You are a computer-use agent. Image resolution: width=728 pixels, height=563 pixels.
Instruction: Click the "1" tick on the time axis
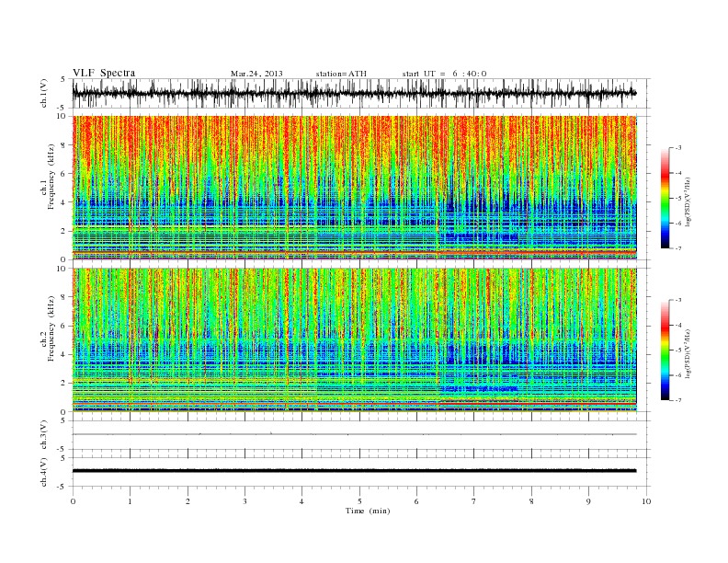[130, 501]
